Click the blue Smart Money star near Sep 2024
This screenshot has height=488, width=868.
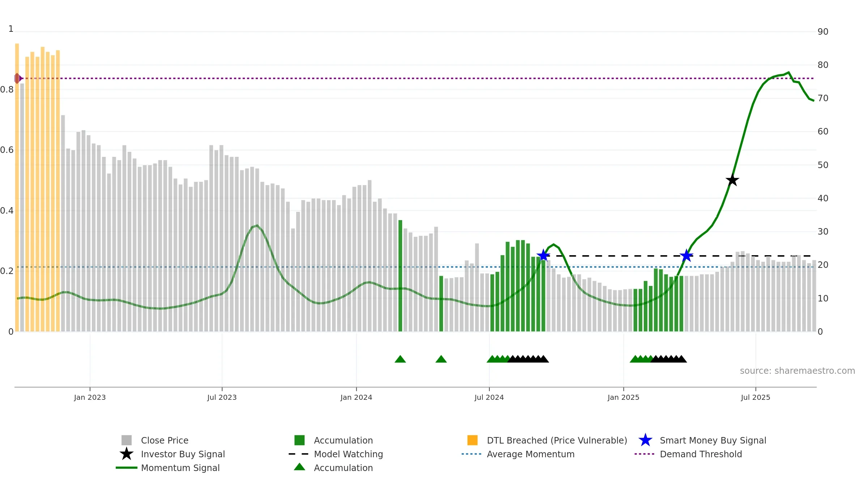(x=543, y=255)
